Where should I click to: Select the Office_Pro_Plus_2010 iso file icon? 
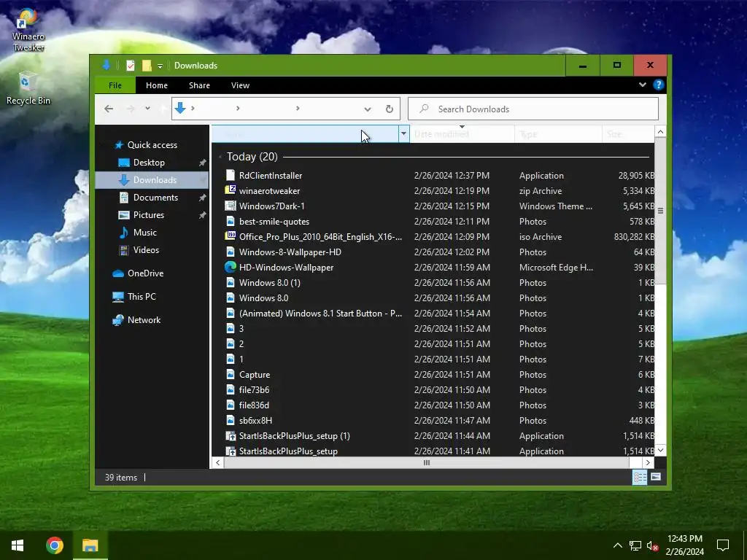pyautogui.click(x=231, y=237)
